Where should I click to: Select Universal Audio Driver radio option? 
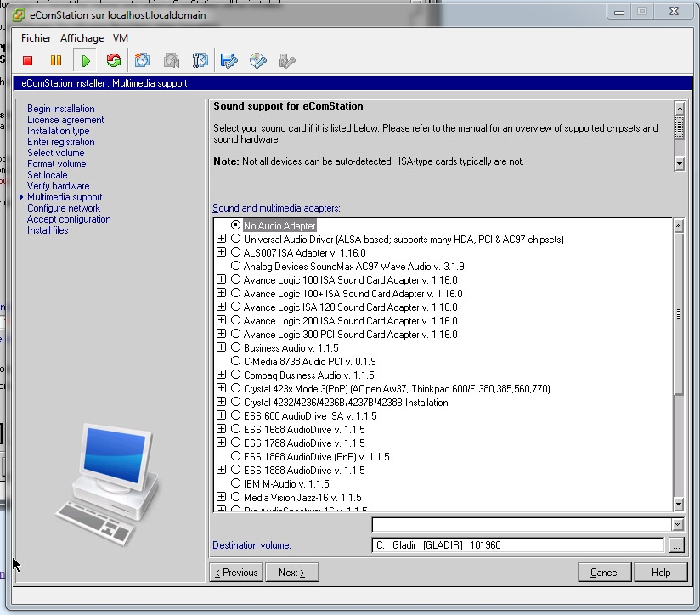[x=235, y=240]
